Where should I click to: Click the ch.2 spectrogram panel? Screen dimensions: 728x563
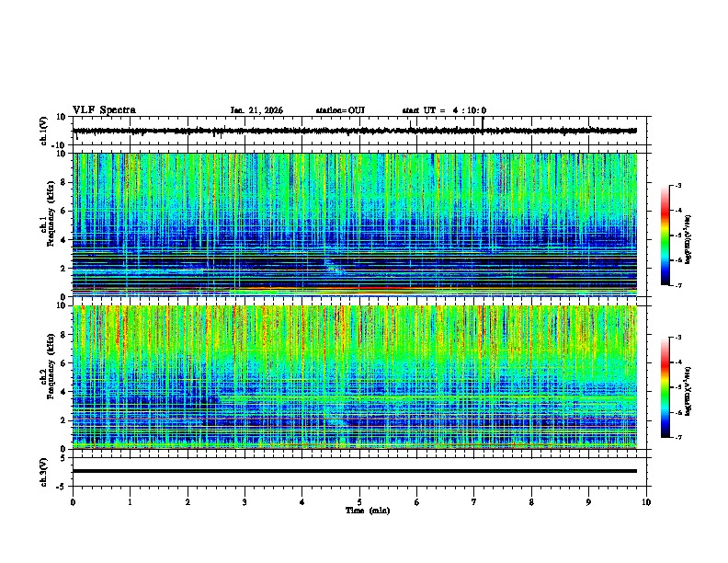[355, 377]
